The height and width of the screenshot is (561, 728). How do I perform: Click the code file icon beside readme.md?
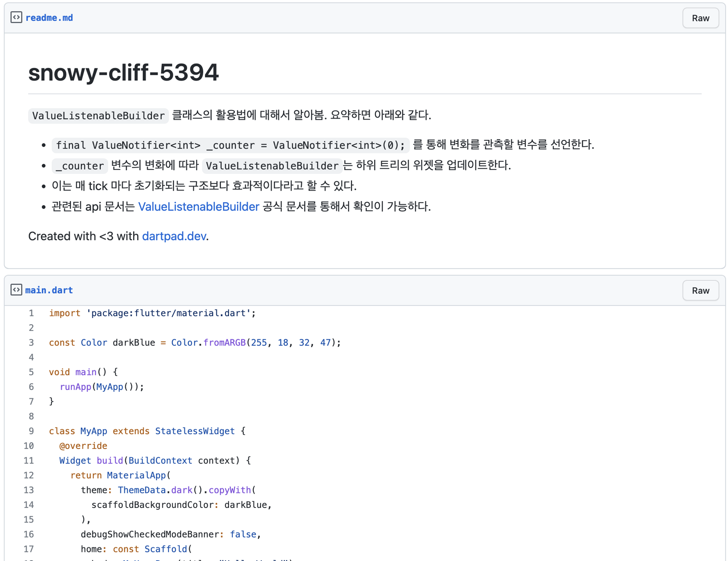(16, 17)
